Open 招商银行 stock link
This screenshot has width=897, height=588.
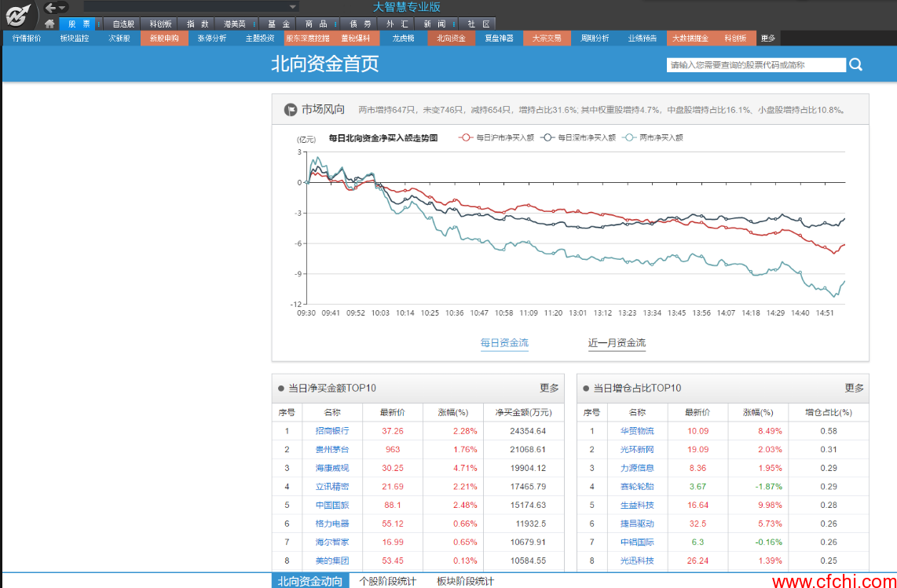click(x=331, y=431)
